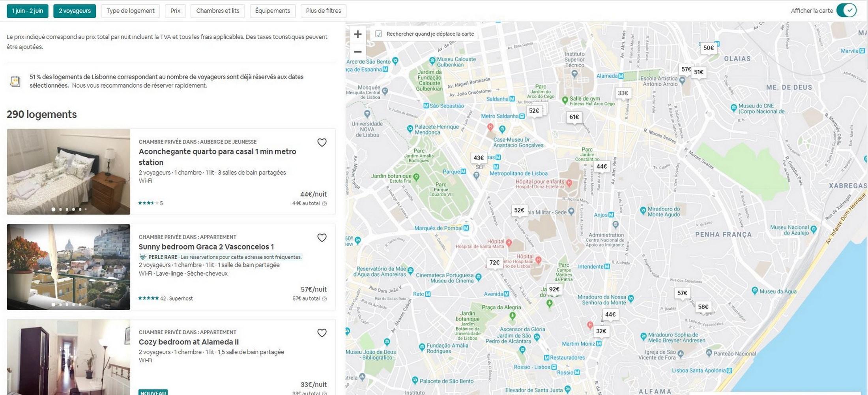The image size is (868, 395).
Task: Select Martim Moniz metro icon
Action: (599, 344)
